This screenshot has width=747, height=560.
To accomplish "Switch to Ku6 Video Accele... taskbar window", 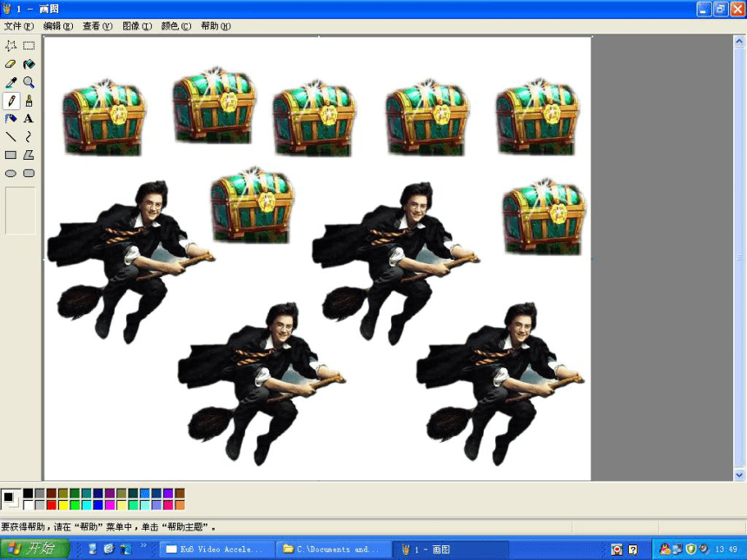I will point(217,549).
